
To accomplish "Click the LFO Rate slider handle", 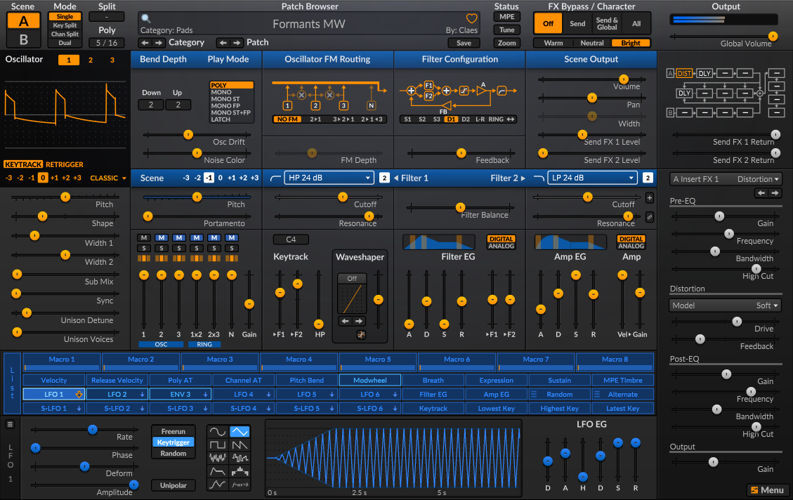I will [x=93, y=428].
